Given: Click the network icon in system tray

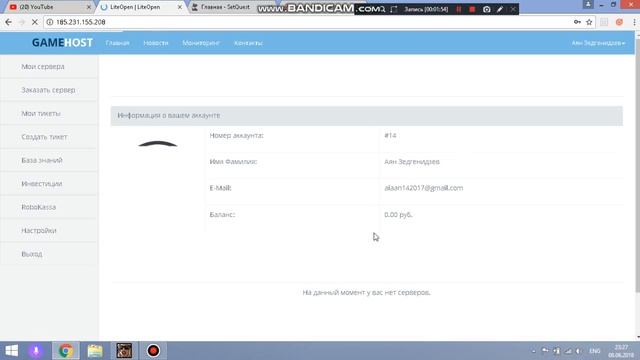Looking at the screenshot, I should click(x=568, y=351).
